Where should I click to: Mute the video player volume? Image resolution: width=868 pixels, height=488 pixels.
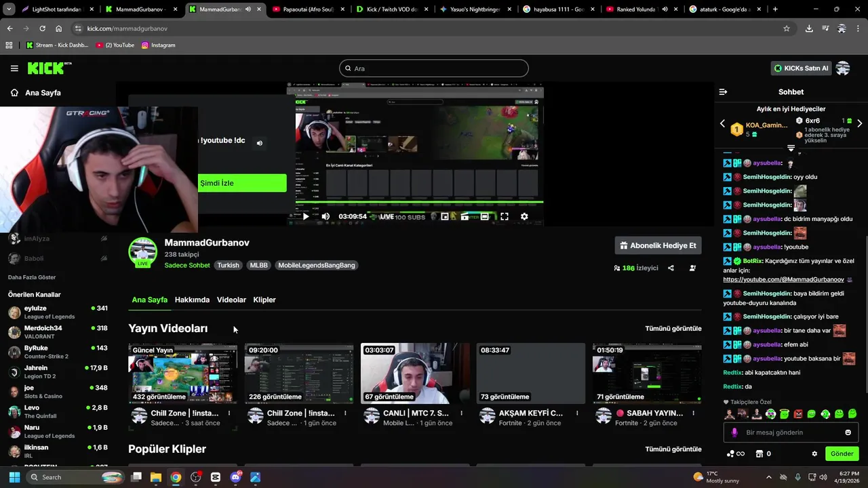point(325,217)
